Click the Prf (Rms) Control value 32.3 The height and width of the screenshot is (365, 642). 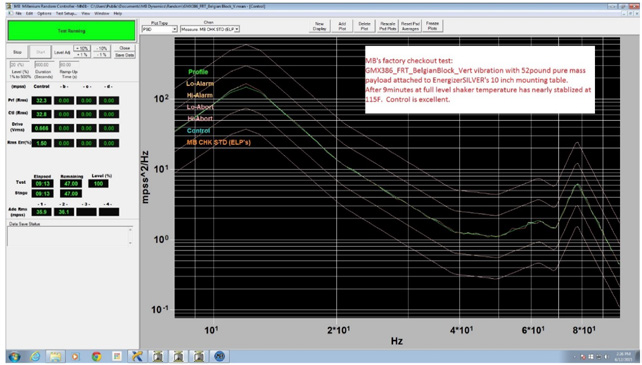tap(41, 100)
